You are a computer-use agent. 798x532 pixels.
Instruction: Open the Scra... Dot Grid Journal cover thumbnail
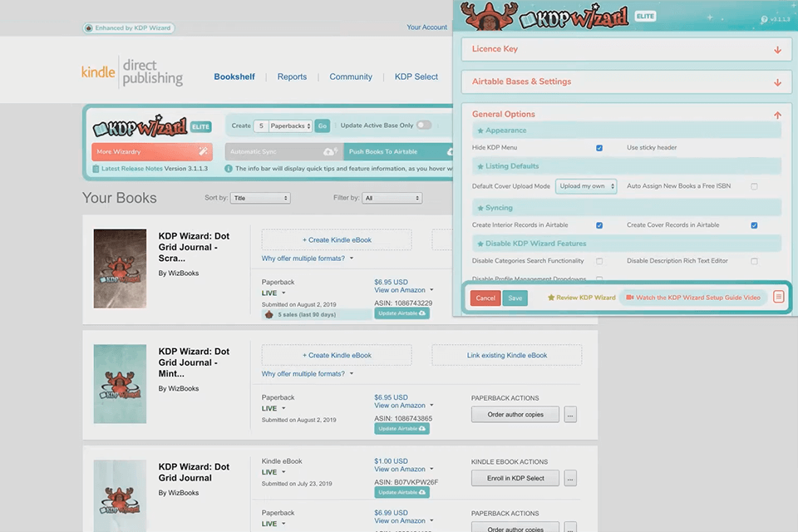pyautogui.click(x=120, y=268)
